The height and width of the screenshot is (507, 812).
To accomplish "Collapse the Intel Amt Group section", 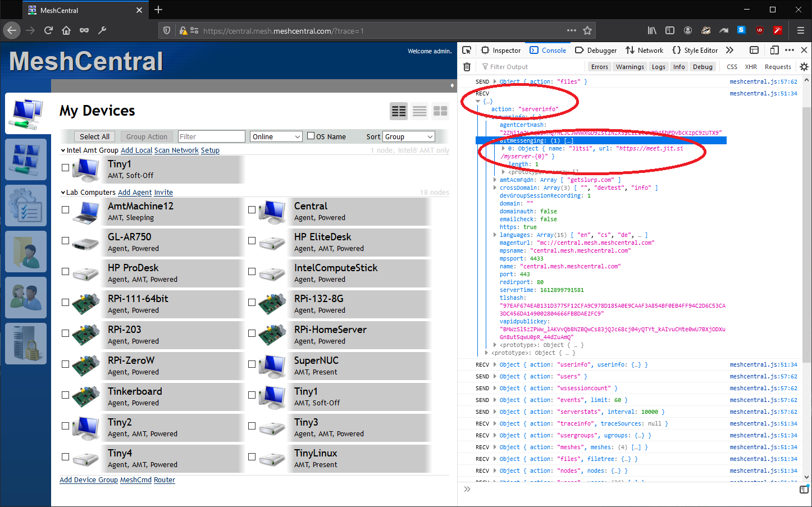I will pyautogui.click(x=63, y=150).
